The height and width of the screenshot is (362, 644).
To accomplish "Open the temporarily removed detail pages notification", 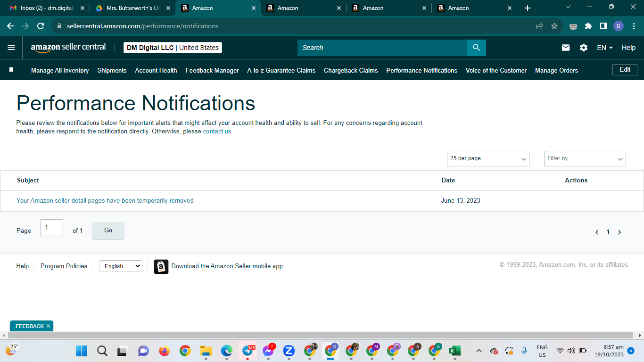I will [x=105, y=200].
